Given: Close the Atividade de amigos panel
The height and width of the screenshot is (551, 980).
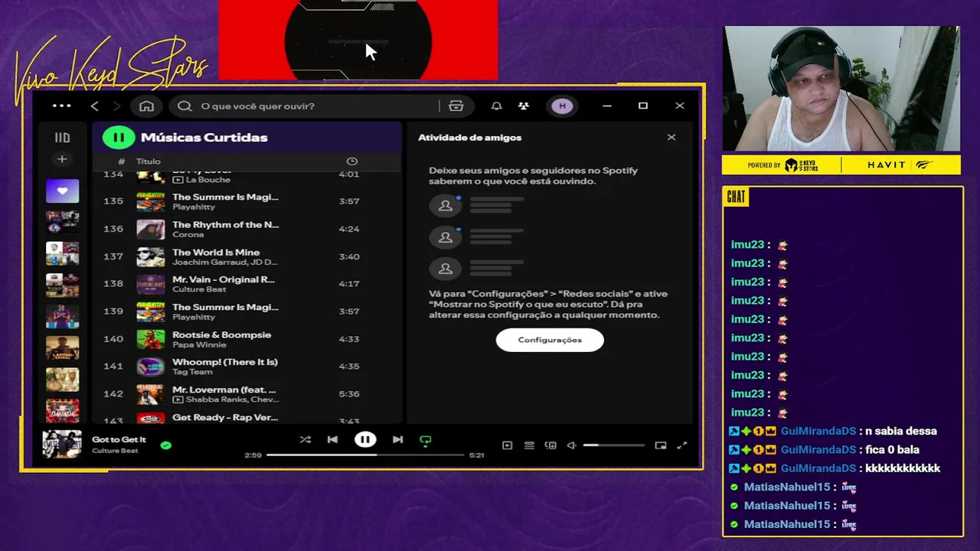Looking at the screenshot, I should [x=671, y=138].
